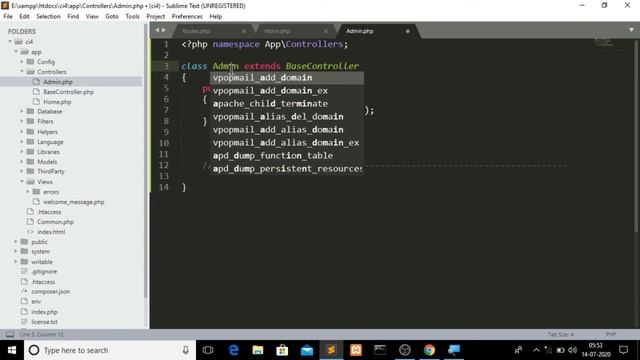This screenshot has height=360, width=640.
Task: Toggle sidebar via status bar panel icon
Action: click(10, 334)
